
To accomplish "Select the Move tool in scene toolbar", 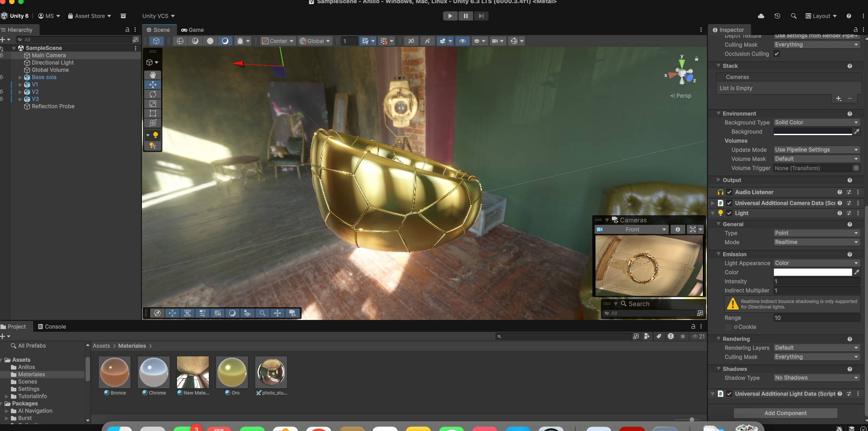I will pyautogui.click(x=153, y=85).
